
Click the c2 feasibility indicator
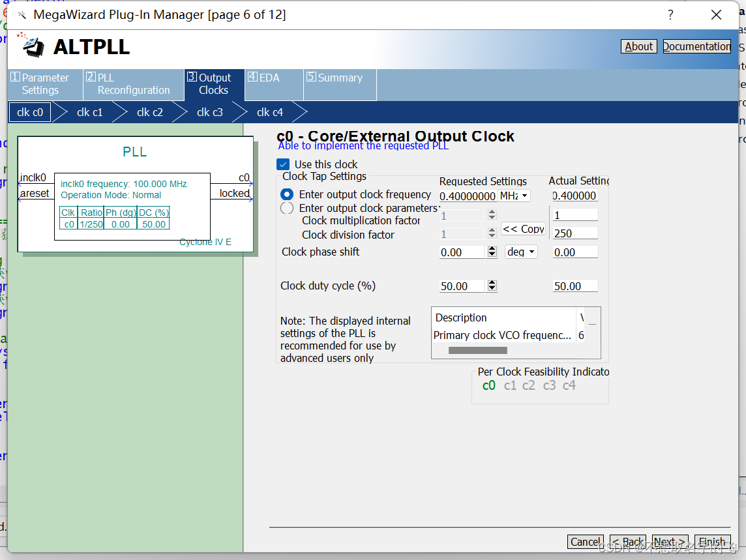click(x=529, y=386)
